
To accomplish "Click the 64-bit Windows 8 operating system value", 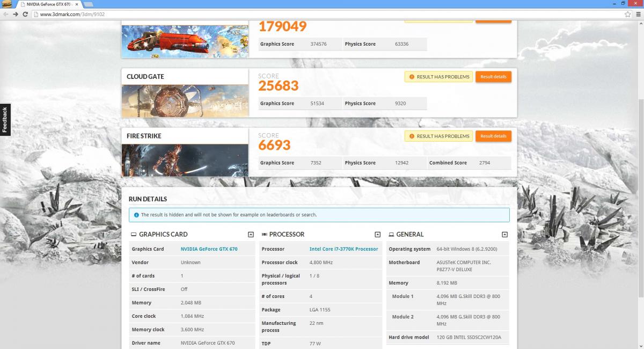I will [467, 249].
